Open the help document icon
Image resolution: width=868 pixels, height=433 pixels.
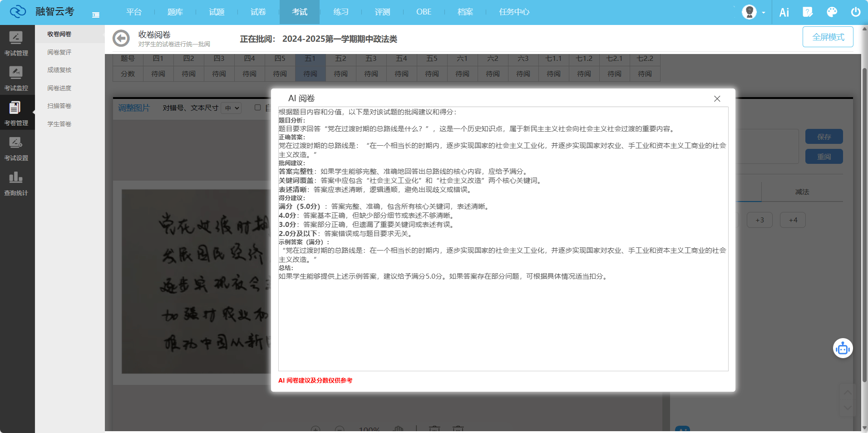808,12
